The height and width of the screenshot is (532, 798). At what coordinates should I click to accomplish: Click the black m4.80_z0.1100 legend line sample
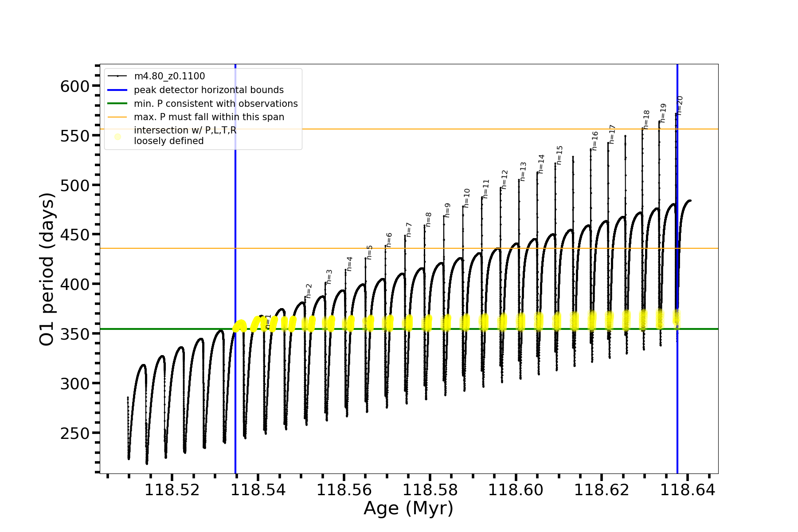(117, 76)
